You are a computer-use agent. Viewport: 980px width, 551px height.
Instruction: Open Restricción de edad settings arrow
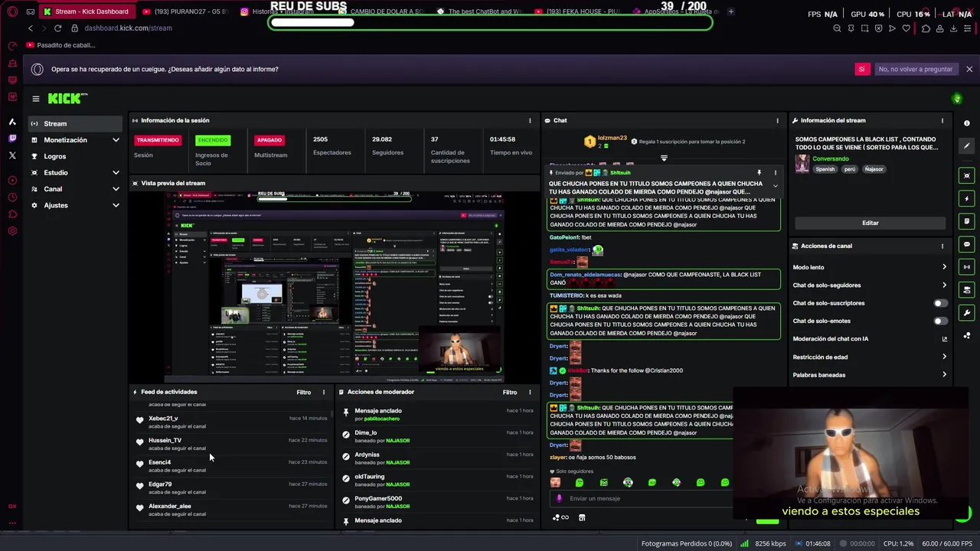click(x=944, y=357)
